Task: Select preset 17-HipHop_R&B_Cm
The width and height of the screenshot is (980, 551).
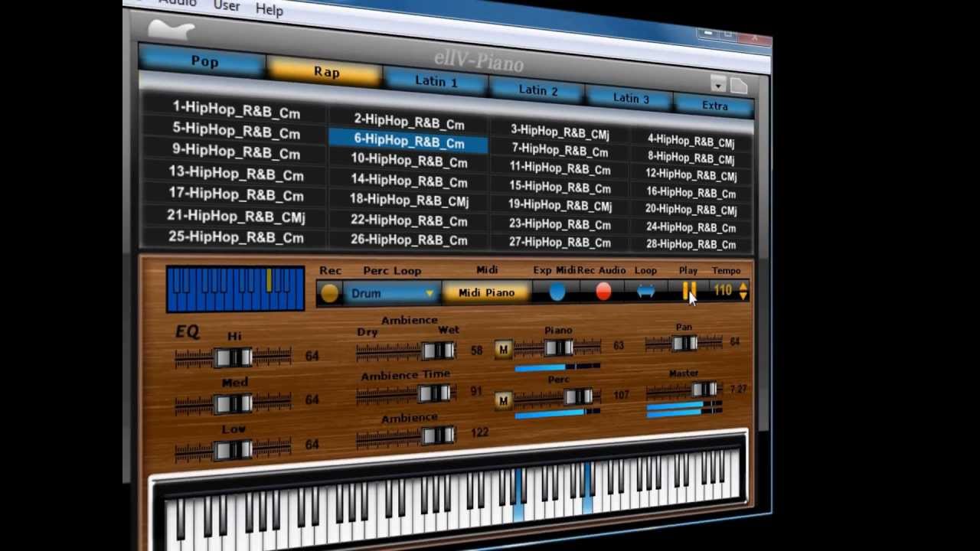Action: [236, 194]
